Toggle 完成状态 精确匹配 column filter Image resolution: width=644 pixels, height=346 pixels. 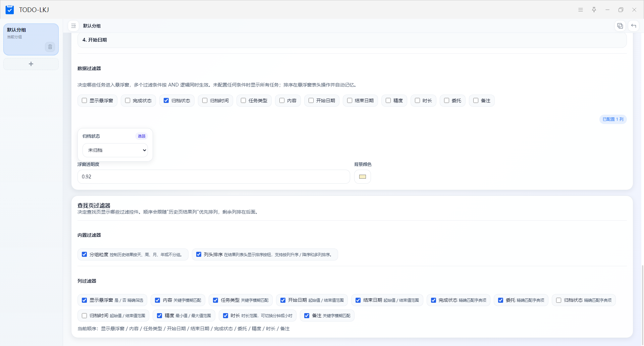pos(434,300)
